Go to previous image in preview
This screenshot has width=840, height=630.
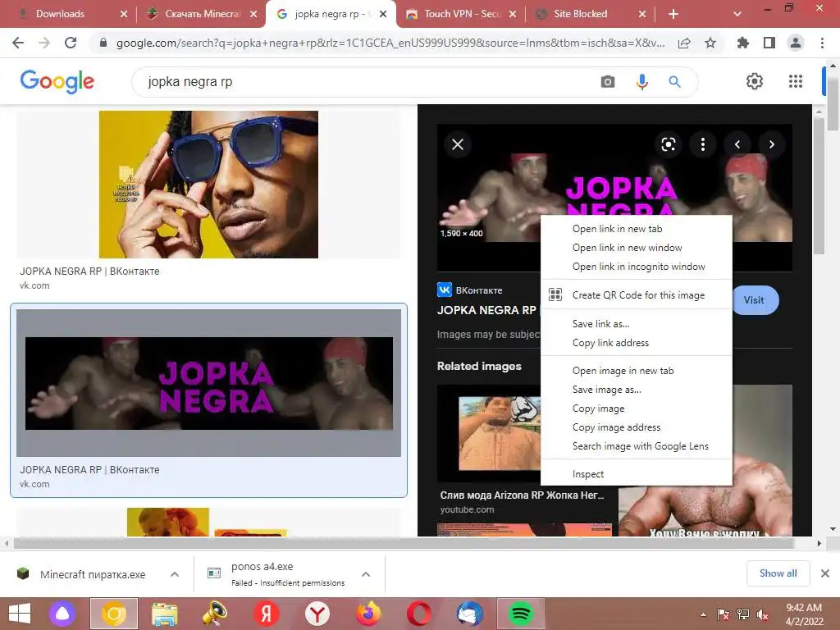tap(737, 144)
